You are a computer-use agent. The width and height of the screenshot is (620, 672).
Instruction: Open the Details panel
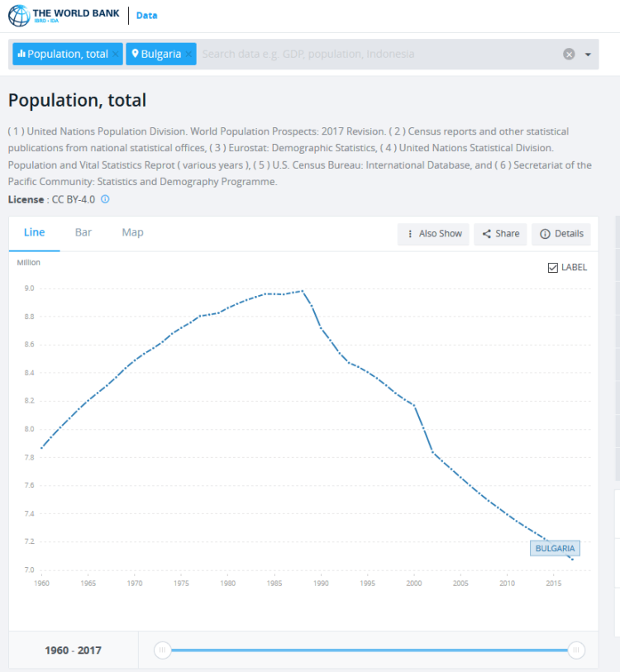(x=561, y=234)
